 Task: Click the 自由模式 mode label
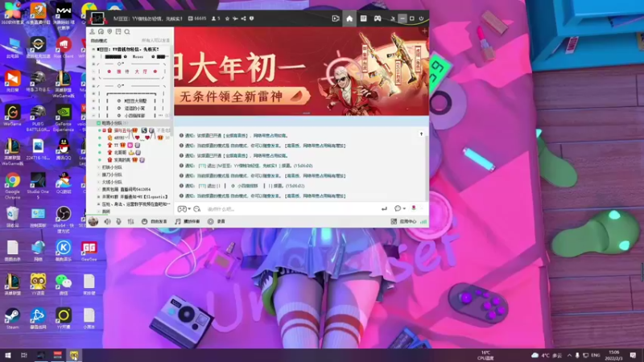point(98,41)
